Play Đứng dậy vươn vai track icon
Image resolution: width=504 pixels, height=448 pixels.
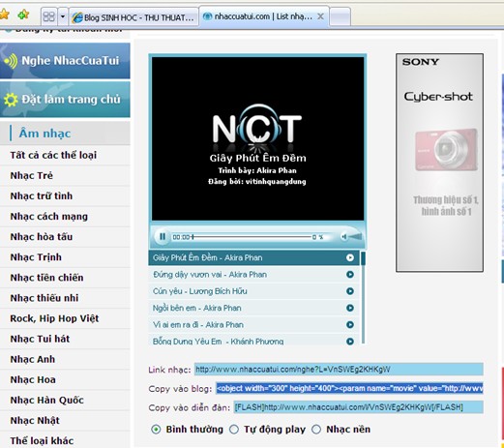(x=350, y=275)
